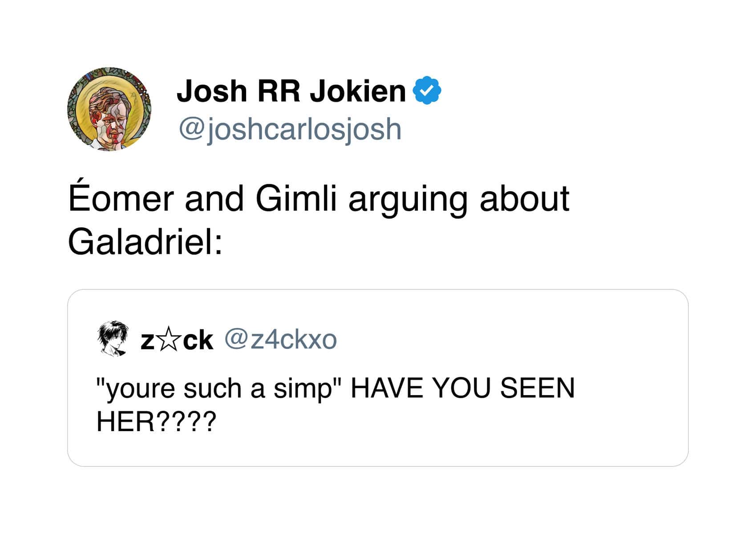Click the word "Jokien" in the author name

point(358,91)
